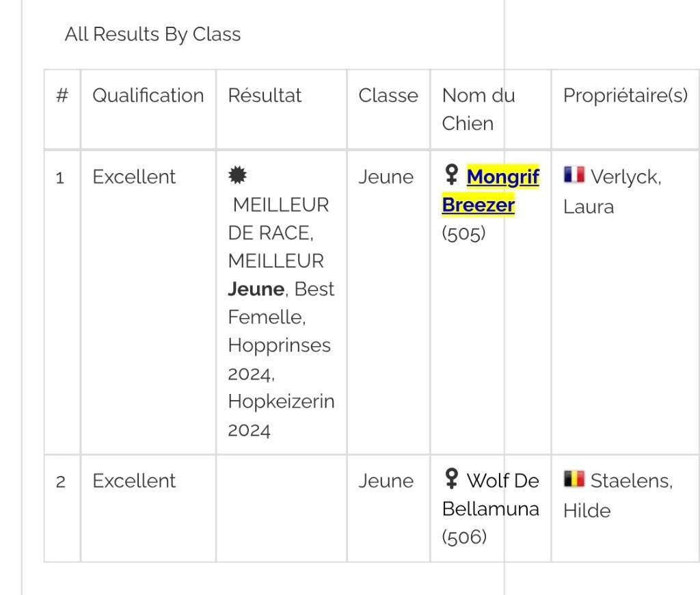Click the Belgian flag next to Staelens
The image size is (700, 595).
coord(574,479)
